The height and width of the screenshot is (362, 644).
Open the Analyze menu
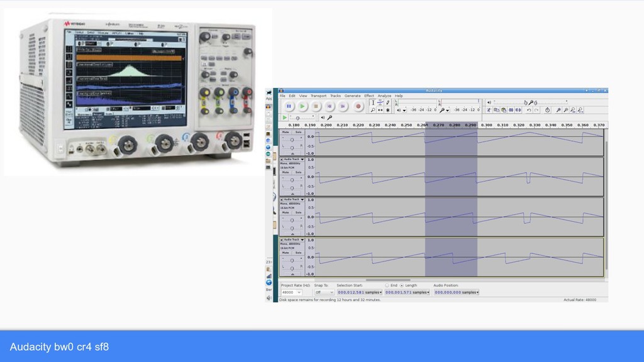(x=384, y=96)
